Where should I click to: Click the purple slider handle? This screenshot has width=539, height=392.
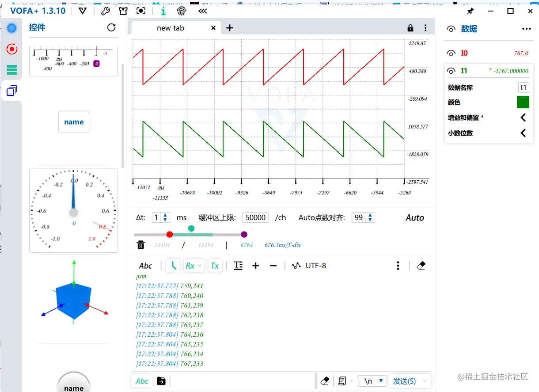point(244,235)
